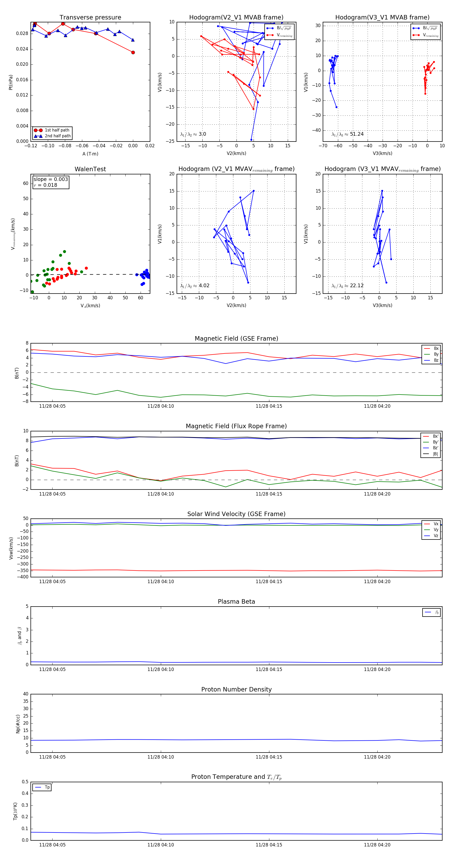Click the "V_A(km/s)" x-axis label in WalenTest
Viewport: 473px width, 868px height.
pos(90,306)
